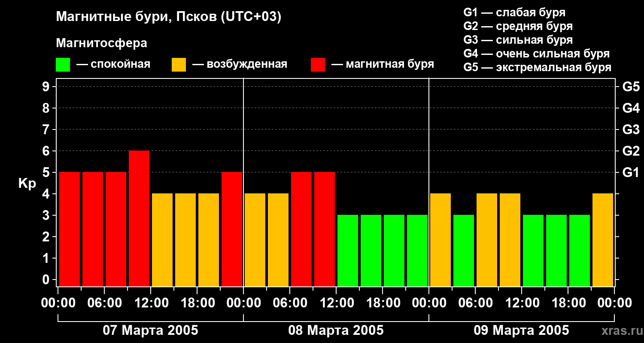Click the red "магнитная буря" legend swatch
This screenshot has width=644, height=343.
318,64
